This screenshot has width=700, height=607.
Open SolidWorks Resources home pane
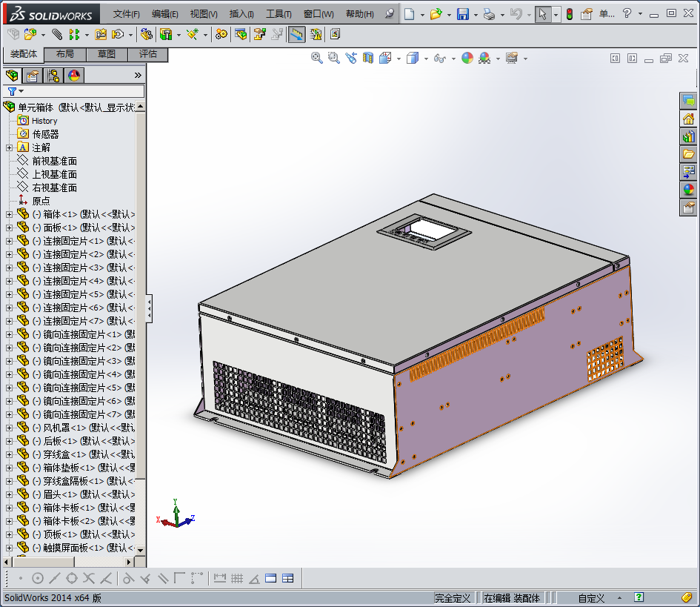(x=688, y=119)
